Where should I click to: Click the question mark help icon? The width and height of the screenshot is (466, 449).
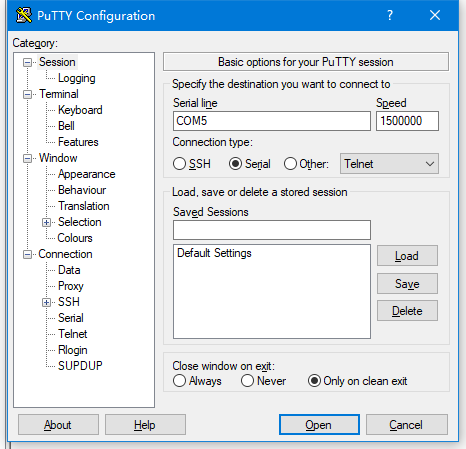[x=390, y=15]
